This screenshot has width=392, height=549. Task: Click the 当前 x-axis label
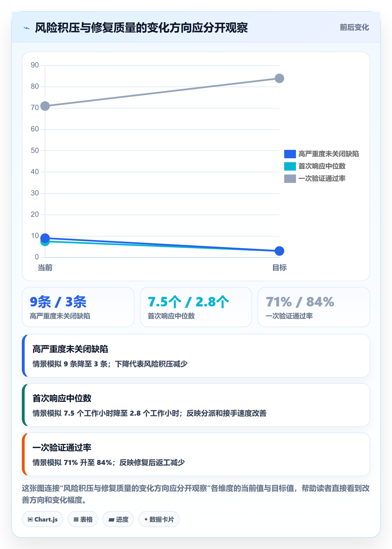45,268
